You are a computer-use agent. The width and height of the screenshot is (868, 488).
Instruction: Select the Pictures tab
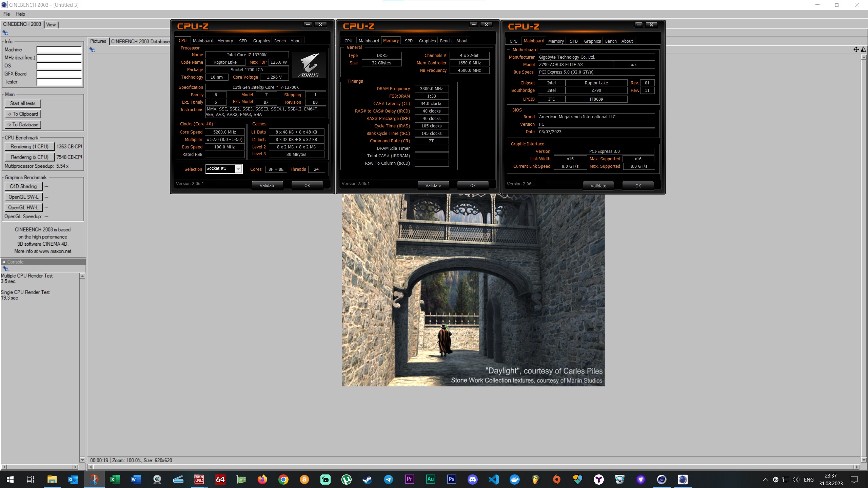tap(98, 41)
